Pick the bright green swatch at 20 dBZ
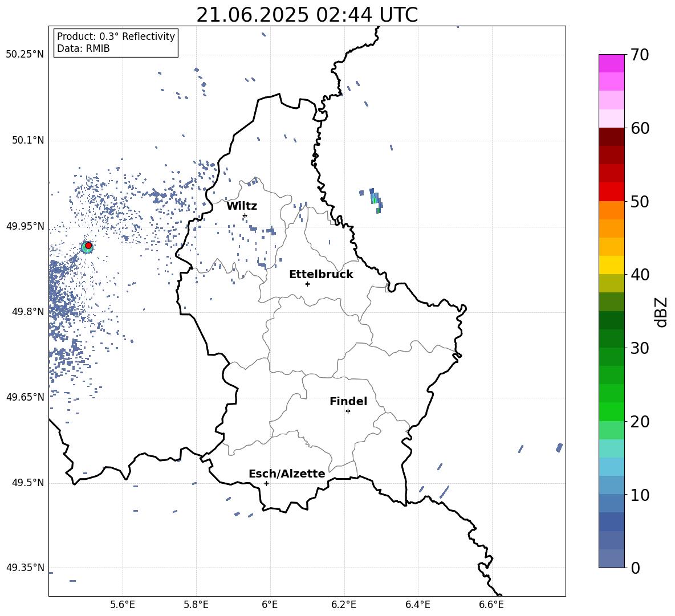Screen dimensions: 675x616 click(x=611, y=411)
